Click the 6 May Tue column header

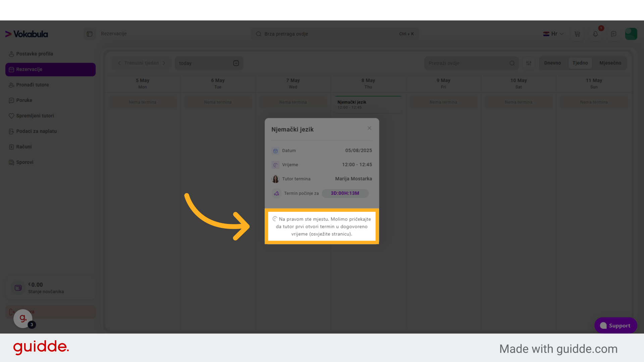[218, 83]
